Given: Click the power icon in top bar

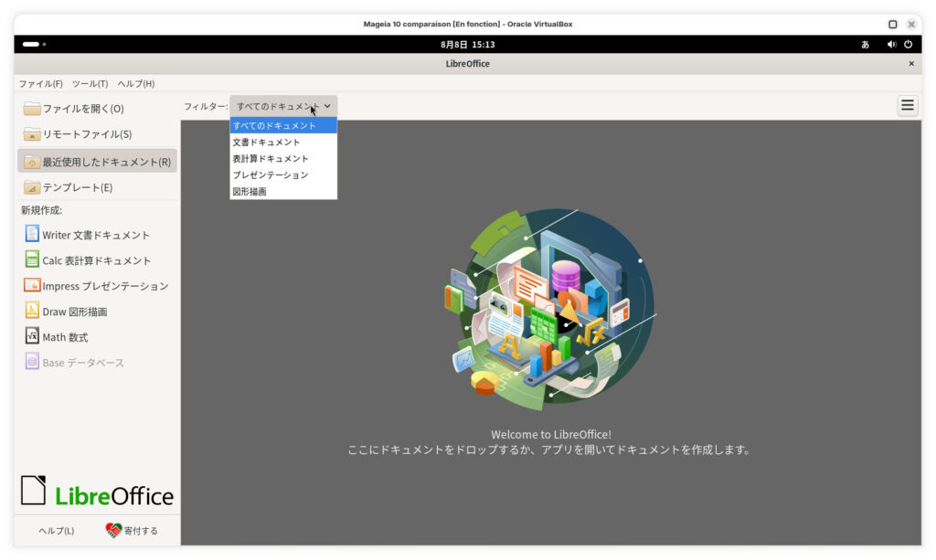Looking at the screenshot, I should coord(908,44).
